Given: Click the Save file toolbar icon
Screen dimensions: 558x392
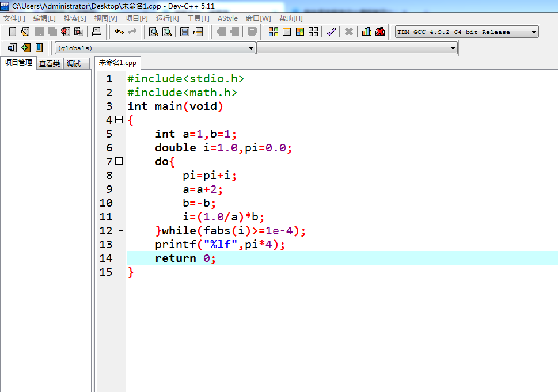Looking at the screenshot, I should point(39,32).
